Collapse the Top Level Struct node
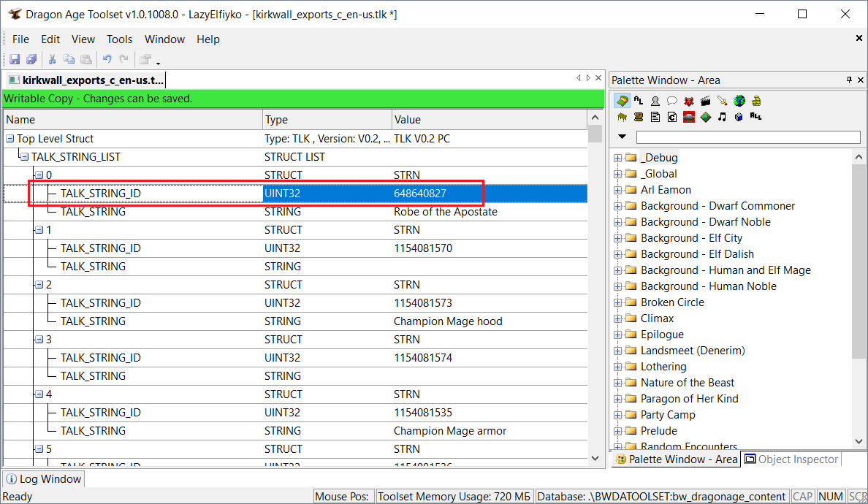This screenshot has width=868, height=504. (x=10, y=139)
